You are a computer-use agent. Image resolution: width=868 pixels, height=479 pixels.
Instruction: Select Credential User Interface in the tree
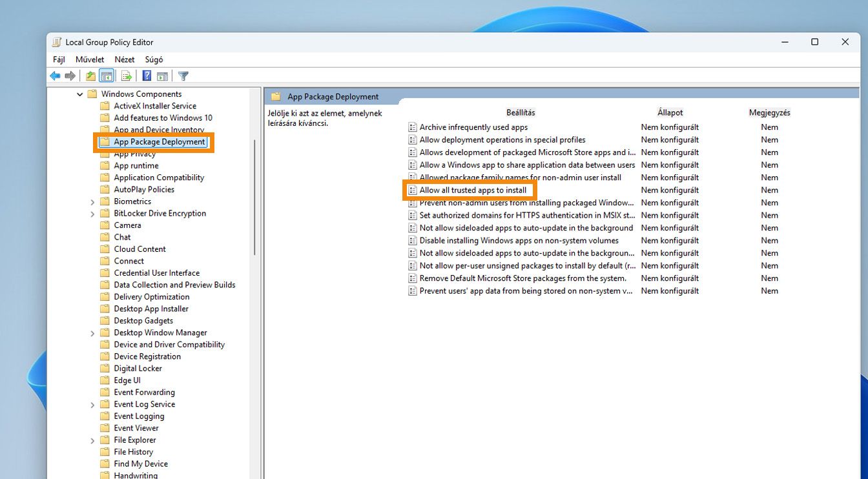(x=157, y=273)
